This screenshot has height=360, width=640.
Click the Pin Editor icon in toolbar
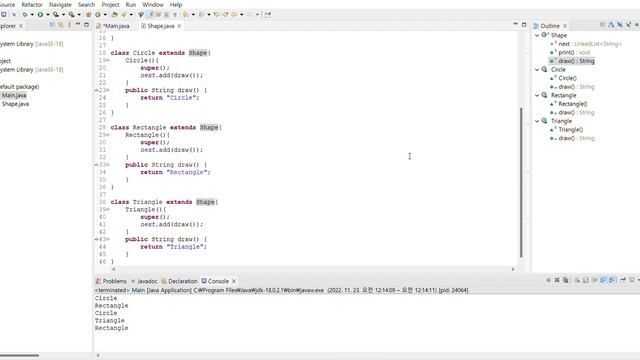(268, 15)
